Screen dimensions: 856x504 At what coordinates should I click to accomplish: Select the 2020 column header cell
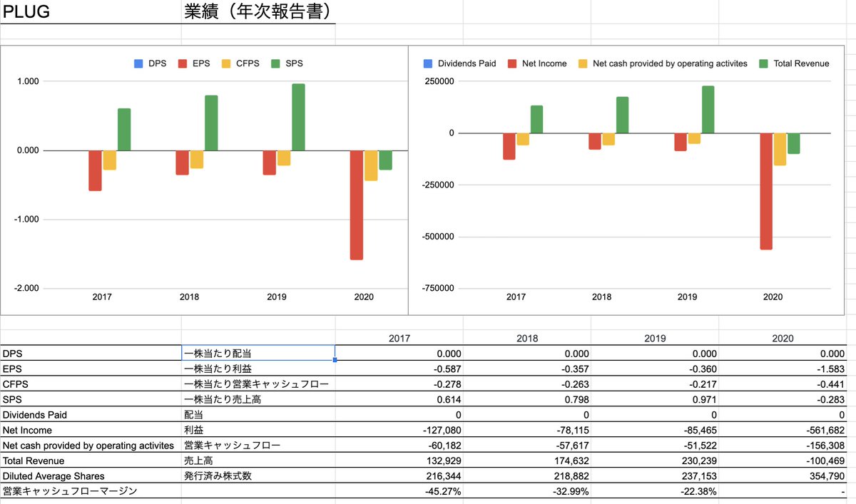point(783,339)
